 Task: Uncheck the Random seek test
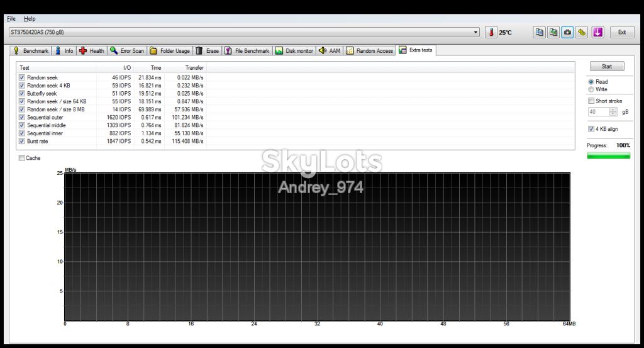click(x=22, y=77)
